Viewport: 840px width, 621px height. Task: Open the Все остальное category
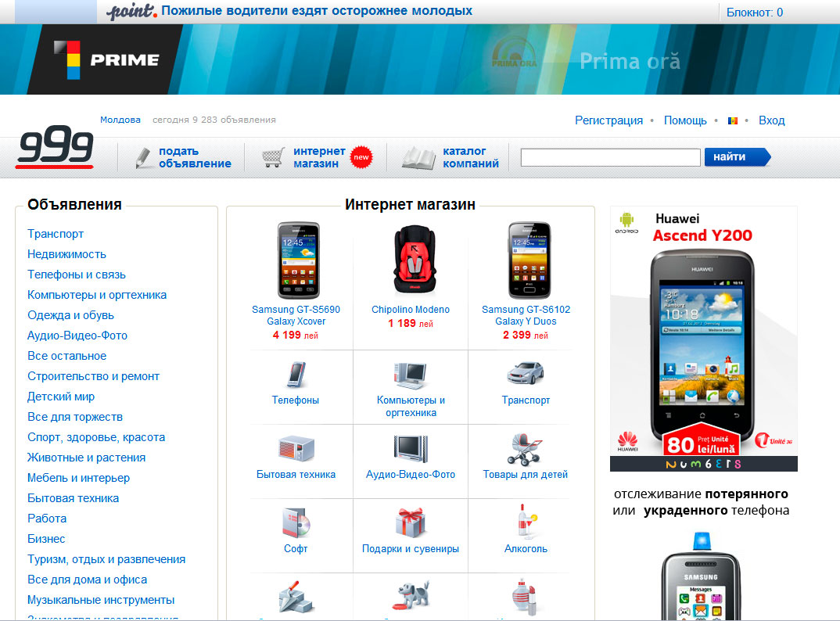pos(67,357)
